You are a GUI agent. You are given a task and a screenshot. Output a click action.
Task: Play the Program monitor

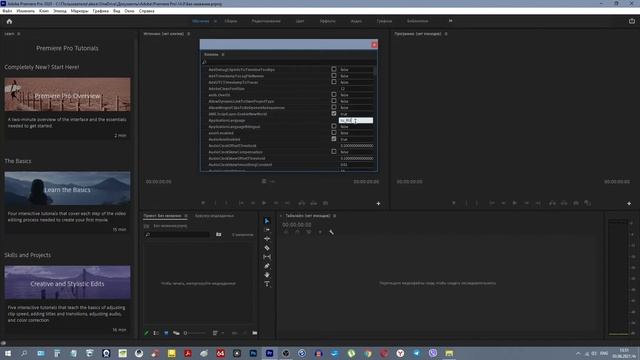(515, 203)
